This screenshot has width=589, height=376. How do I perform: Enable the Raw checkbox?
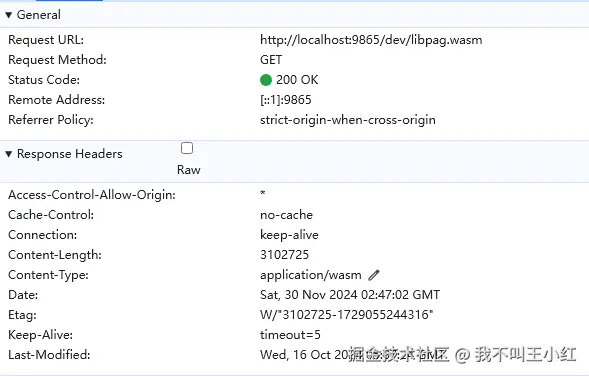(187, 148)
